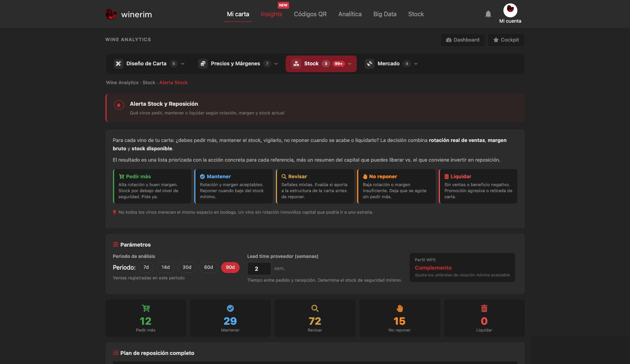Image resolution: width=630 pixels, height=364 pixels.
Task: Open the Códigos QR tab
Action: point(310,14)
